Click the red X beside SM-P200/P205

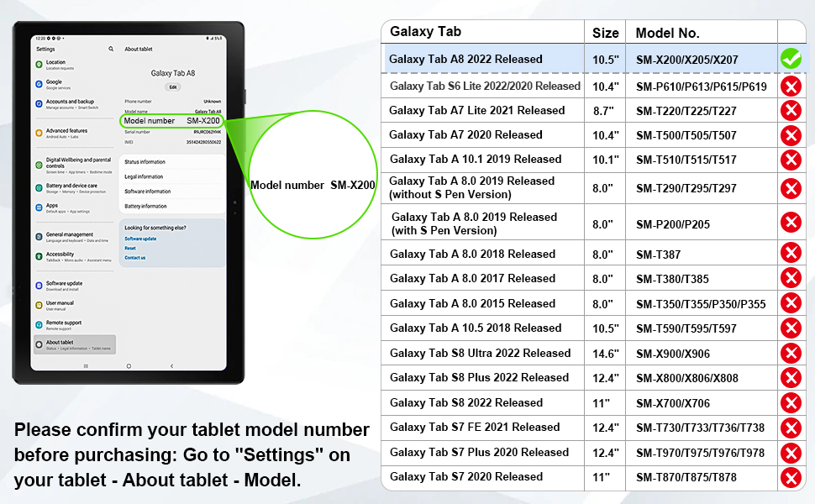click(791, 223)
